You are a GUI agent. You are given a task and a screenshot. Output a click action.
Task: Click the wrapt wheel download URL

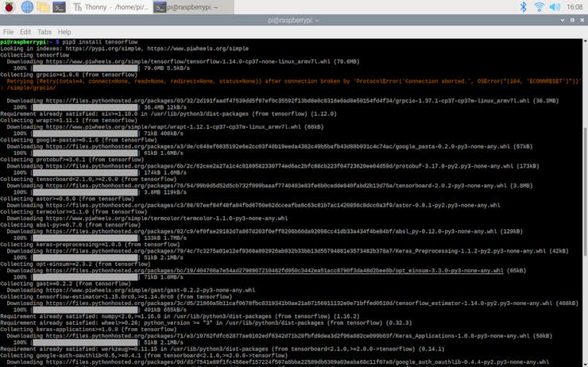coord(173,127)
